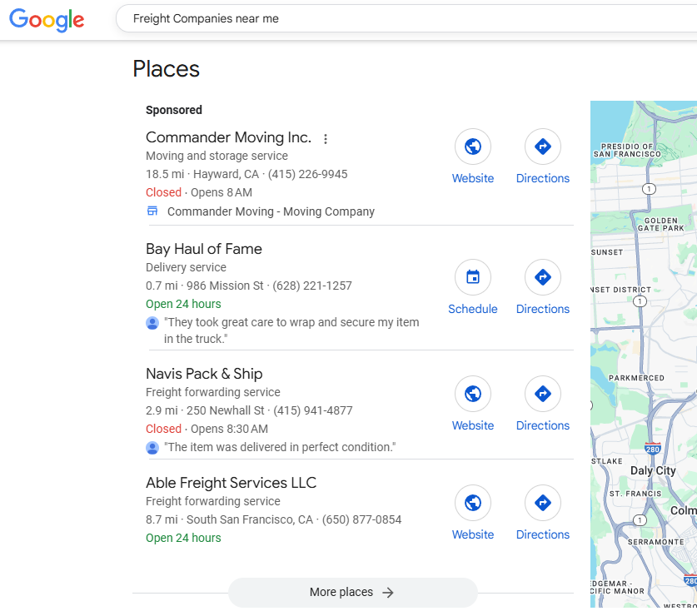The width and height of the screenshot is (697, 616).
Task: Click Navis Pack & Ship review avatar icon
Action: 152,448
